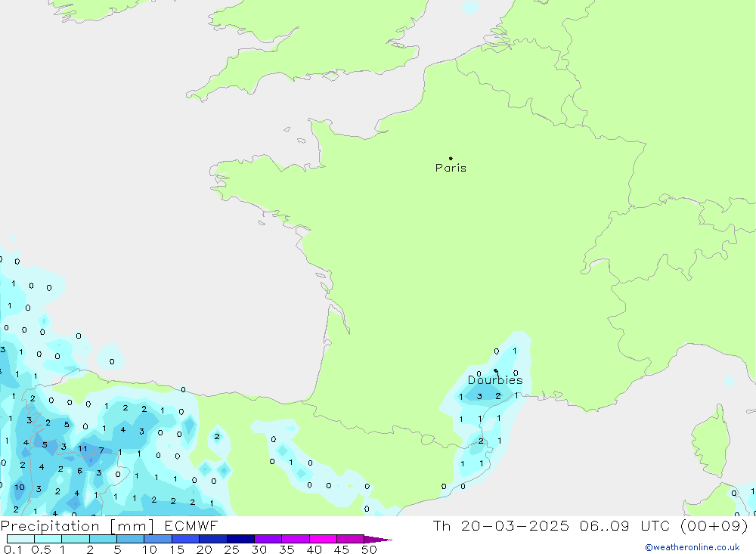Select the 25-30 mm dark navy legend swatch
756x554 pixels.
(x=240, y=539)
